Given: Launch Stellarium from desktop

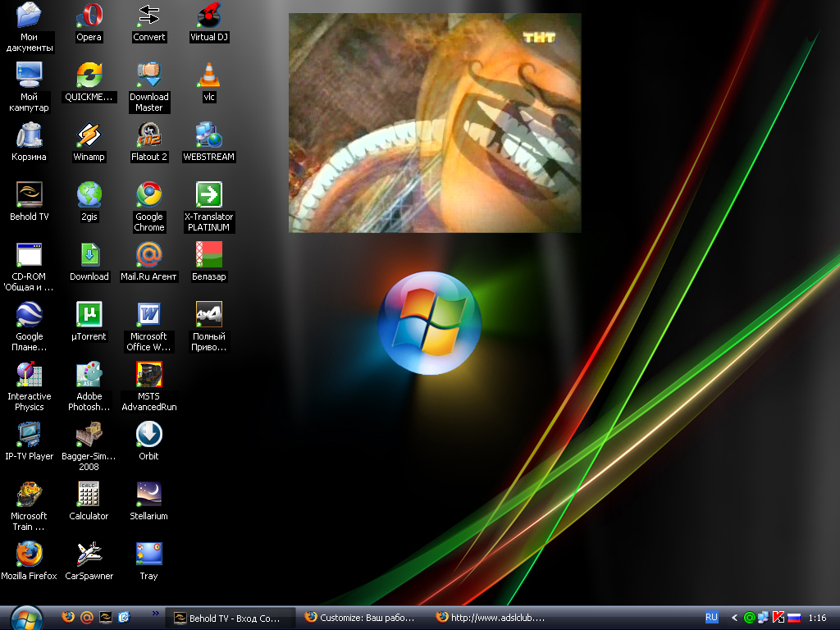Looking at the screenshot, I should click(x=149, y=494).
